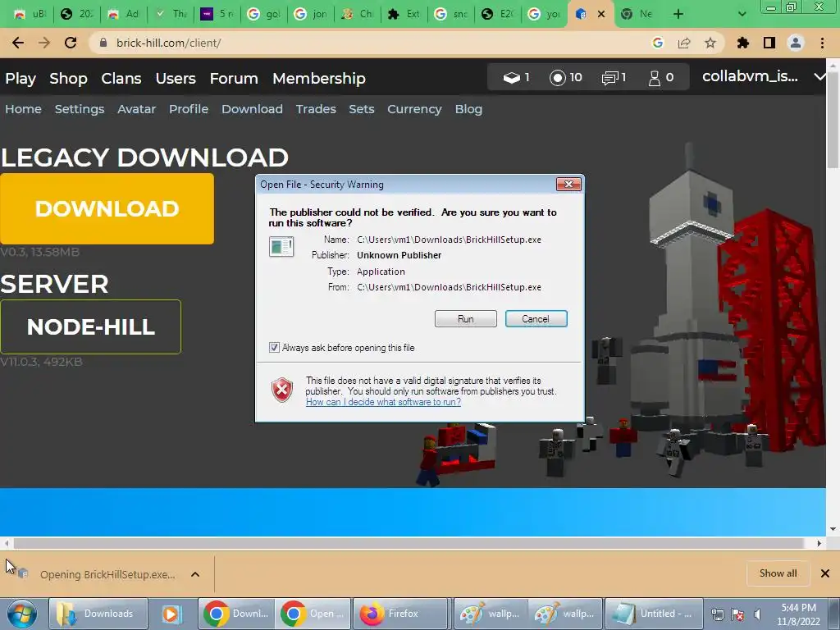840x630 pixels.
Task: Open the Trades page link
Action: 316,109
